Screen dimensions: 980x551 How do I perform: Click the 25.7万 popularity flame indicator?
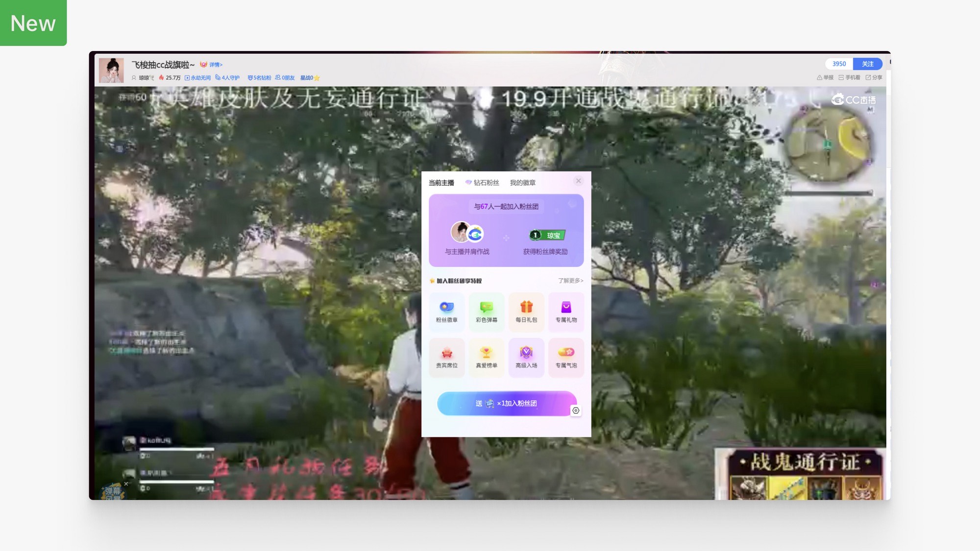[170, 78]
